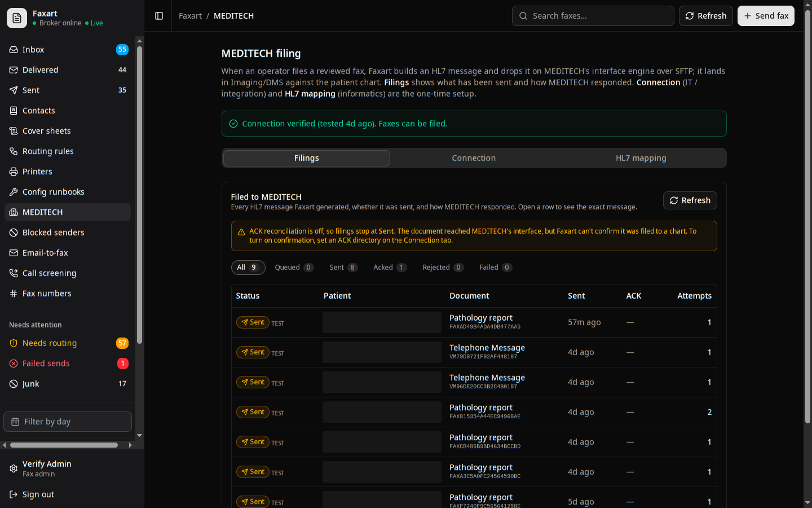The width and height of the screenshot is (812, 508).
Task: Open Telephone Message VM79D9721F92AF448187 row
Action: coord(474,352)
